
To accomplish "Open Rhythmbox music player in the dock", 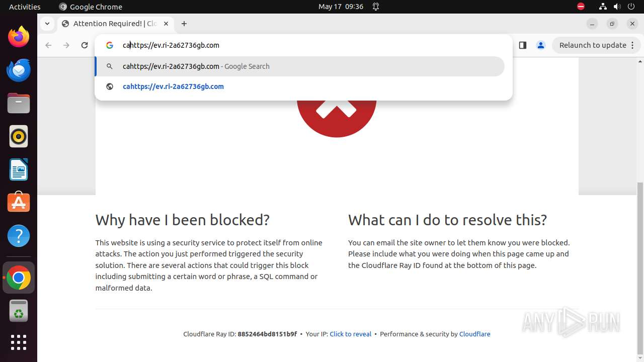I will click(x=19, y=136).
